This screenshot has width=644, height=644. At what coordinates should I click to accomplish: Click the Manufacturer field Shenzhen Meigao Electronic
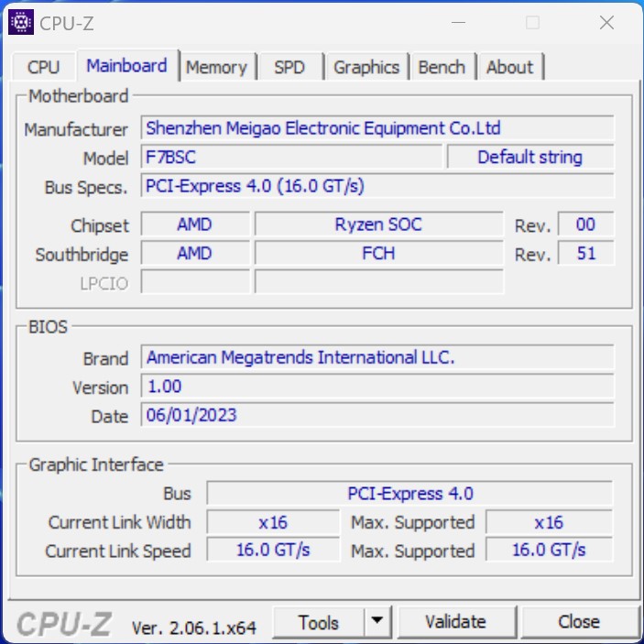pos(377,128)
